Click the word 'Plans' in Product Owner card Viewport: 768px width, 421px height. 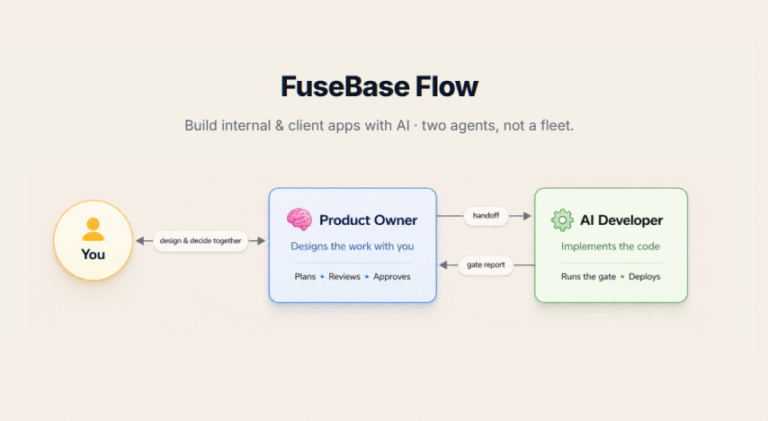(x=305, y=277)
